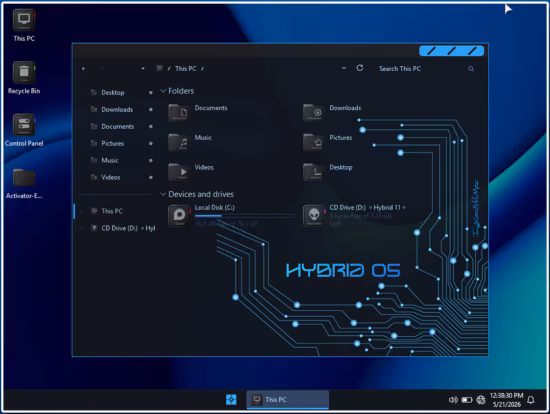Click the This PC address bar breadcrumb

[x=186, y=69]
